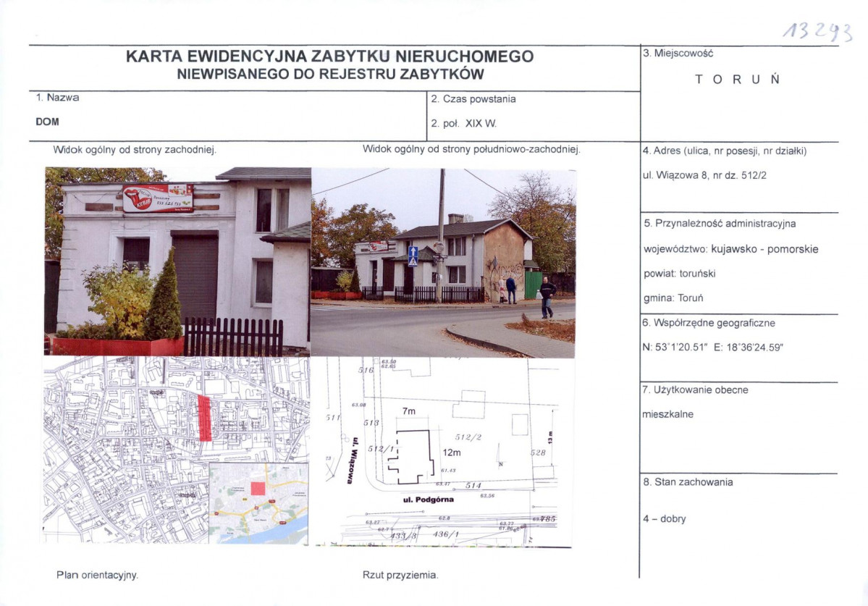Click the parcel number '512/1' on the plan
This screenshot has width=868, height=606.
coord(382,449)
